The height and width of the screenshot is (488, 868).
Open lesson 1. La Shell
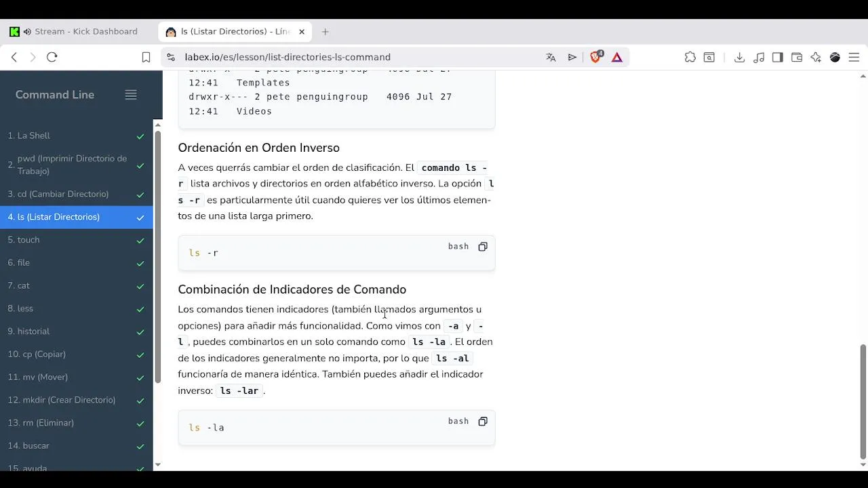coord(76,136)
